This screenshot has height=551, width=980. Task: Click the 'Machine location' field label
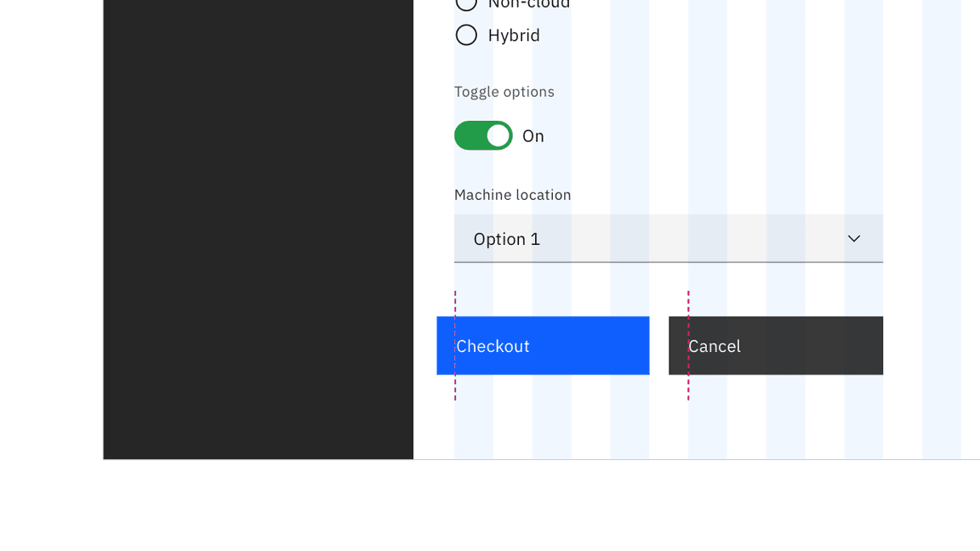point(513,195)
